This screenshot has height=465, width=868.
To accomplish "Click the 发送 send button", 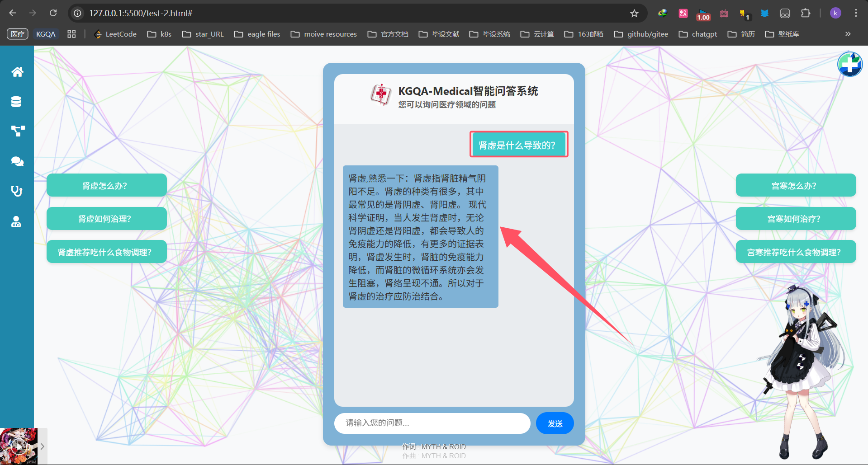I will coord(555,423).
